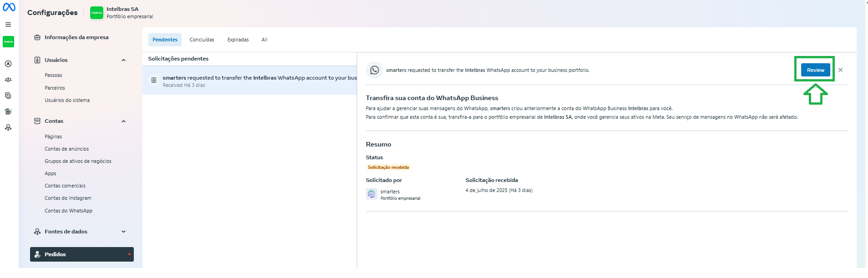Close the request detail panel

pyautogui.click(x=840, y=70)
